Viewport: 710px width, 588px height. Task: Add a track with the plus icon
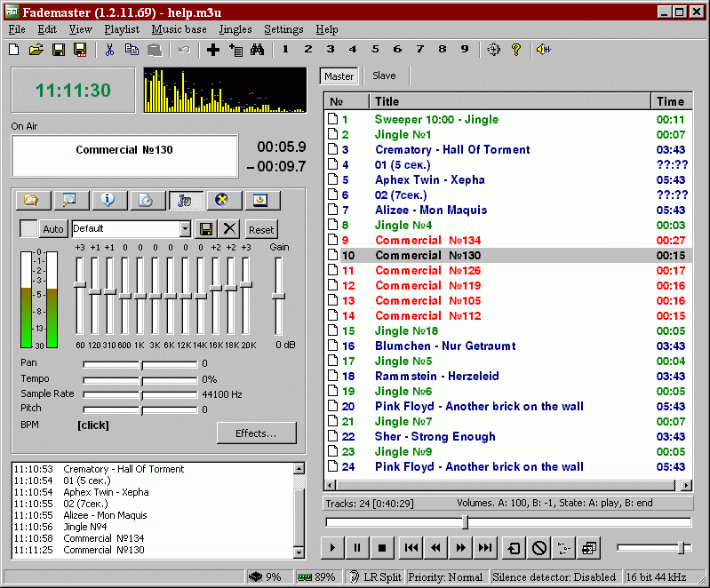(212, 50)
